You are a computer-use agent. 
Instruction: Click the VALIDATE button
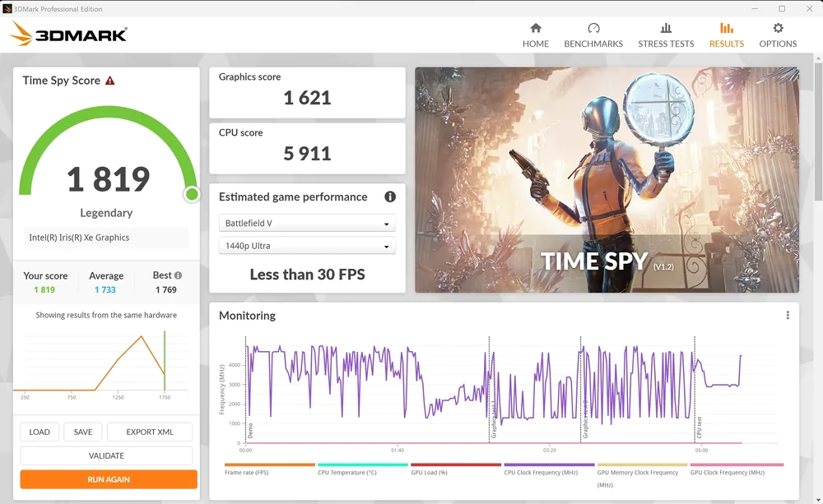pyautogui.click(x=106, y=455)
